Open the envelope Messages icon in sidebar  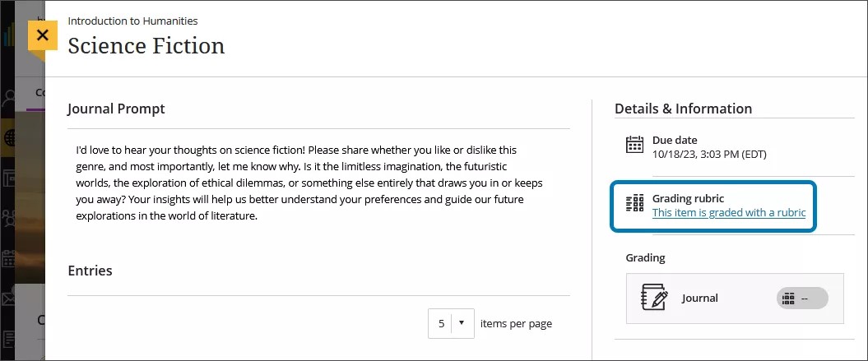[10, 298]
